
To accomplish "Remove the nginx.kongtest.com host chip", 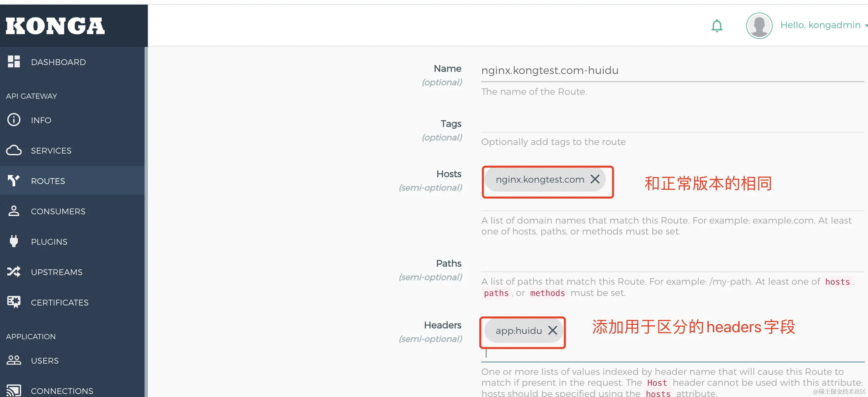I will pyautogui.click(x=595, y=179).
